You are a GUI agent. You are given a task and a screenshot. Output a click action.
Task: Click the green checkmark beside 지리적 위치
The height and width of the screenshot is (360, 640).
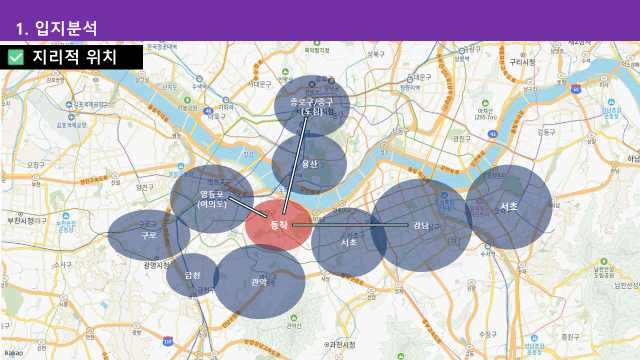[16, 57]
